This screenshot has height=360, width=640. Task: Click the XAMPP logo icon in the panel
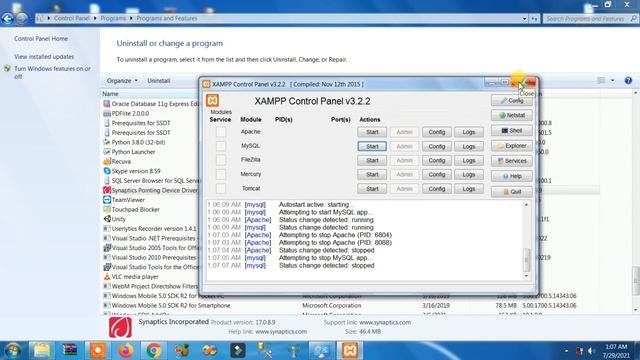(x=212, y=100)
